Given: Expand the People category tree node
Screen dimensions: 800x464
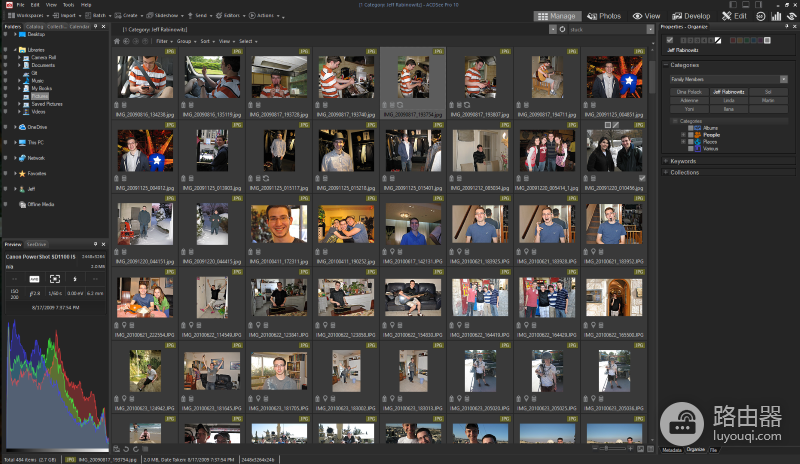Looking at the screenshot, I should 683,135.
